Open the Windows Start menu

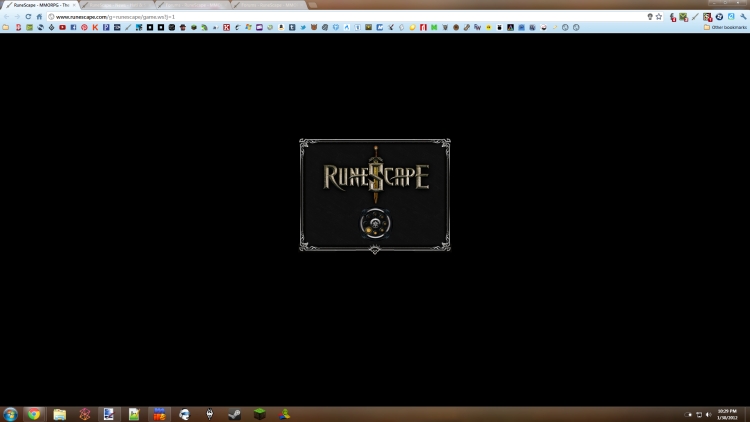click(x=10, y=414)
